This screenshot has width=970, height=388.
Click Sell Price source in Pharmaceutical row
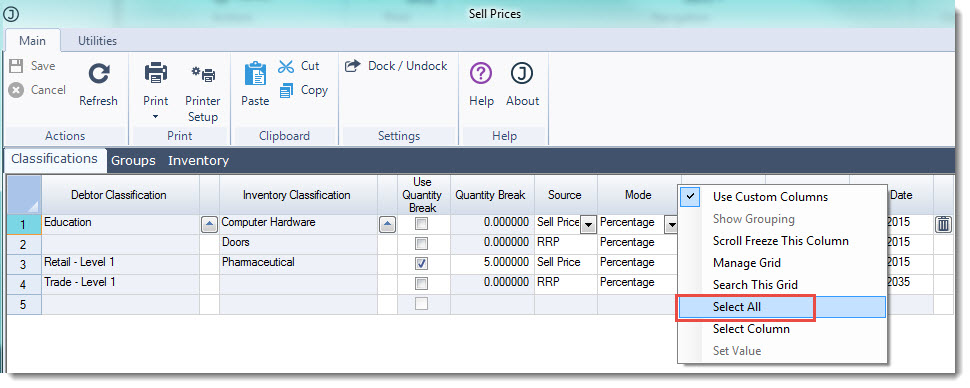click(x=565, y=264)
